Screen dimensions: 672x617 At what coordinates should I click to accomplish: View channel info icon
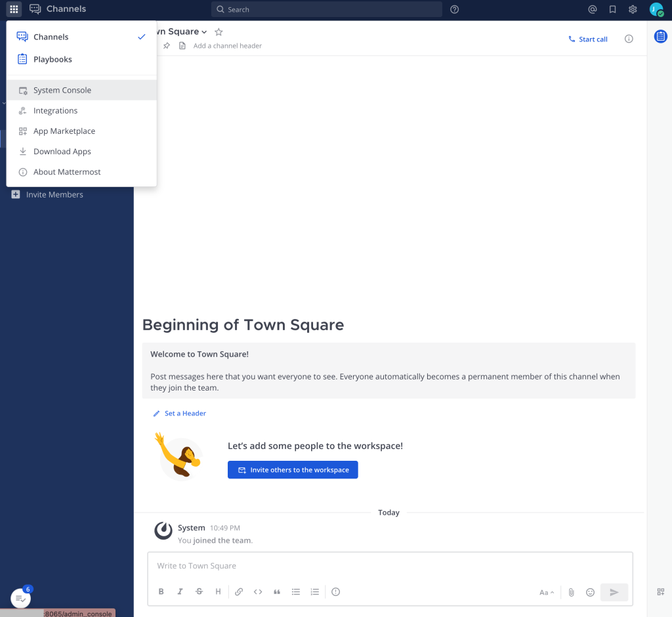coord(629,39)
